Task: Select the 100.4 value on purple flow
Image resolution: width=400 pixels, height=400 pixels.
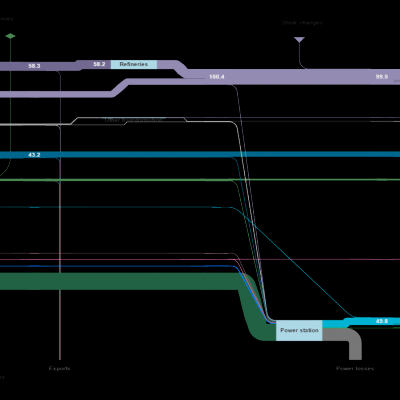Action: click(x=217, y=77)
